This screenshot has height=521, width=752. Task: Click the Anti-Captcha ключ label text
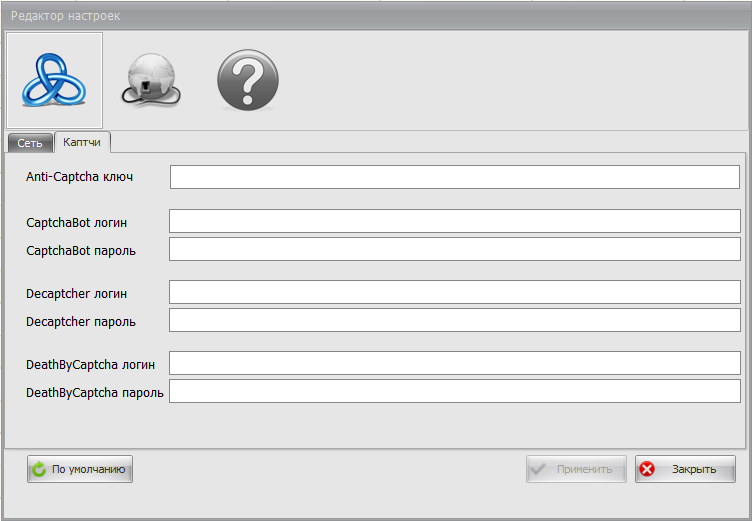80,177
